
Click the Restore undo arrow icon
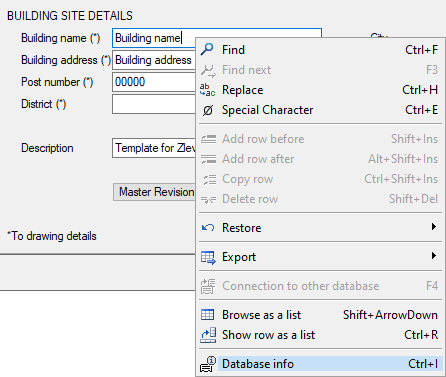pos(208,228)
